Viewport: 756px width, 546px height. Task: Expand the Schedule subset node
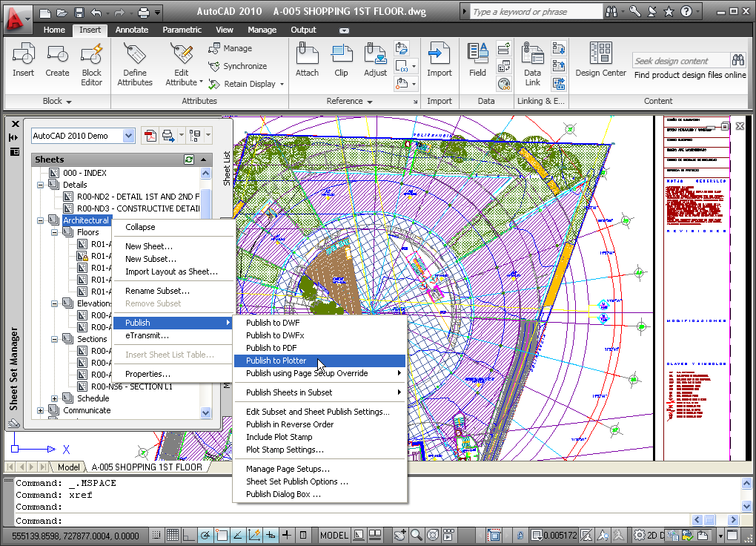pos(55,398)
